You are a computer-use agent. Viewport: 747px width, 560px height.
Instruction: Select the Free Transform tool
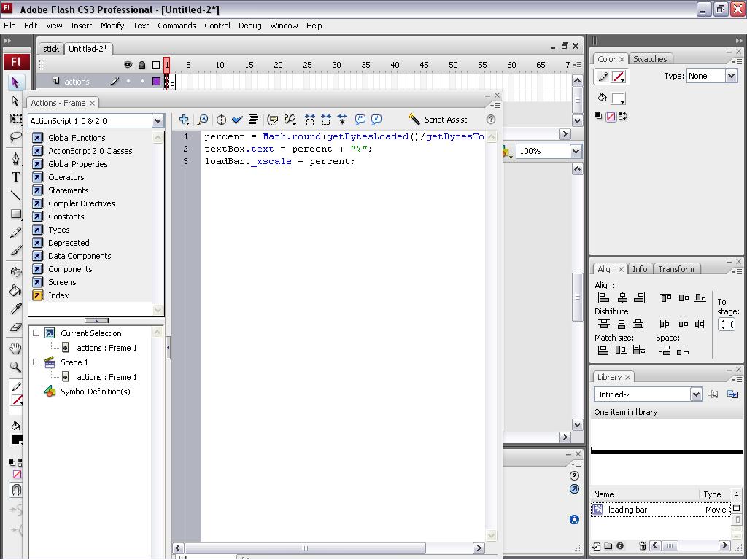(15, 119)
